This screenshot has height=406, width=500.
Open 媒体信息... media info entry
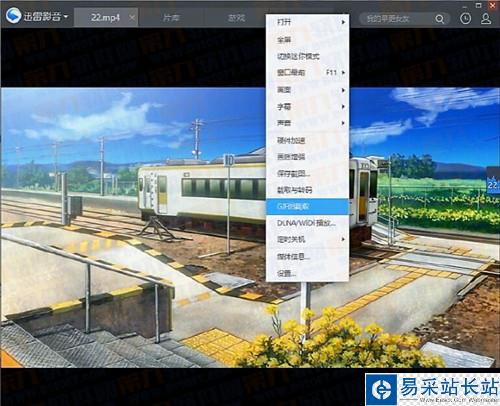click(307, 256)
